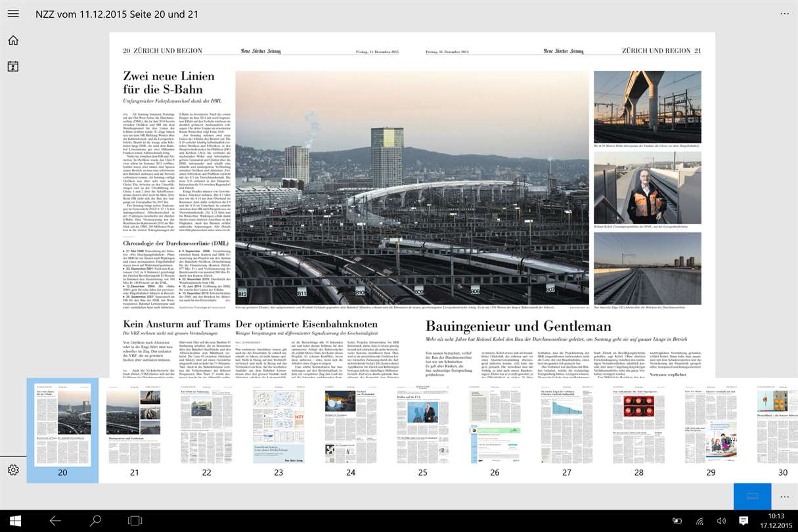Screen dimensions: 798x532
Task: Open the hamburger navigation menu
Action: pyautogui.click(x=13, y=14)
